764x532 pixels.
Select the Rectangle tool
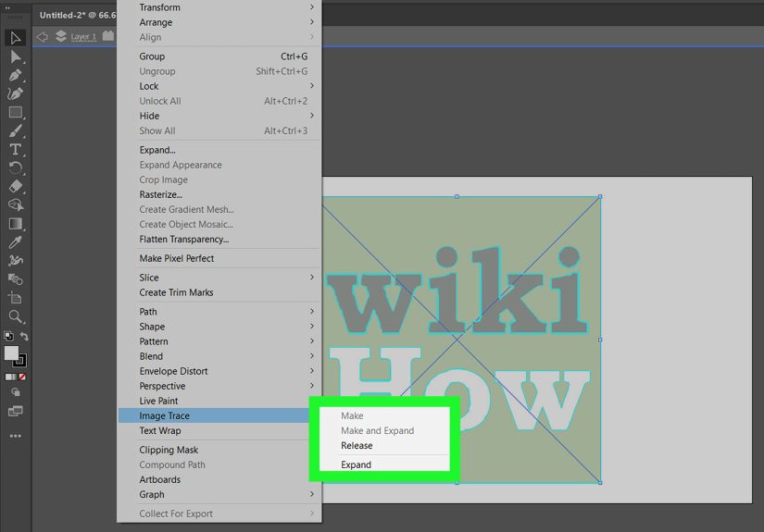(x=16, y=113)
